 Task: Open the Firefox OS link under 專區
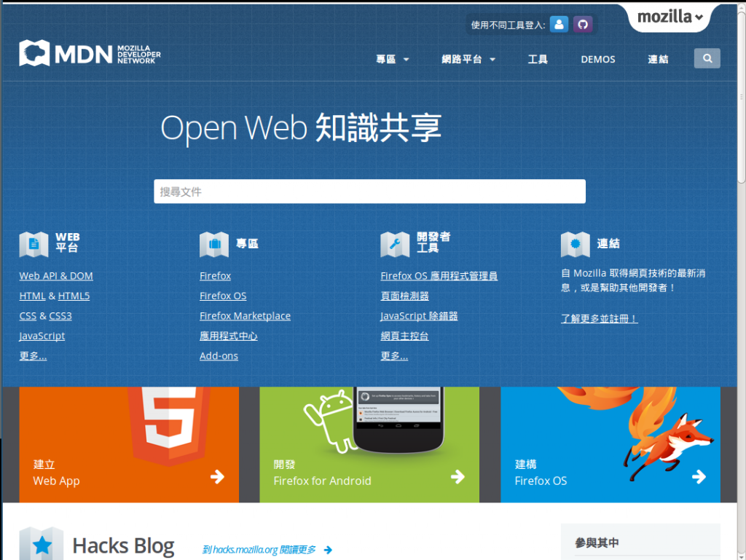(x=223, y=296)
